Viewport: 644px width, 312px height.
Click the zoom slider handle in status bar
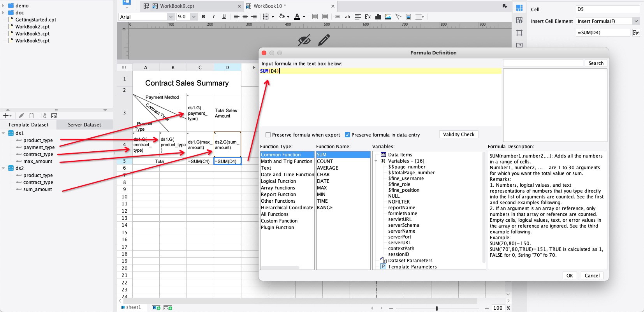437,308
